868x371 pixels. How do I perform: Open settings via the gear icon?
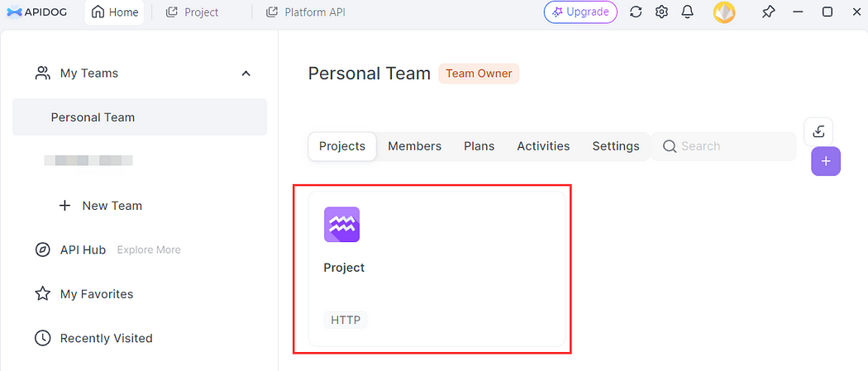[661, 12]
